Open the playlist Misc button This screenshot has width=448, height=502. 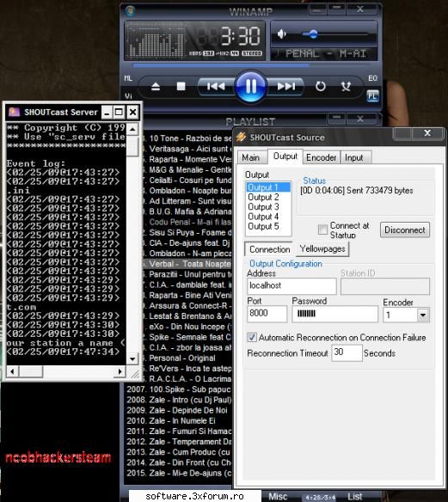[x=278, y=497]
